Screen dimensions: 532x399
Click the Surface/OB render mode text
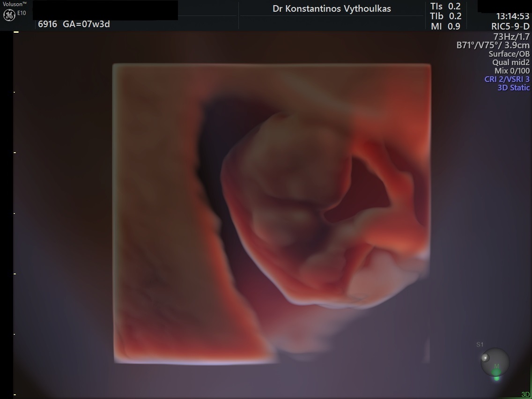click(x=509, y=54)
